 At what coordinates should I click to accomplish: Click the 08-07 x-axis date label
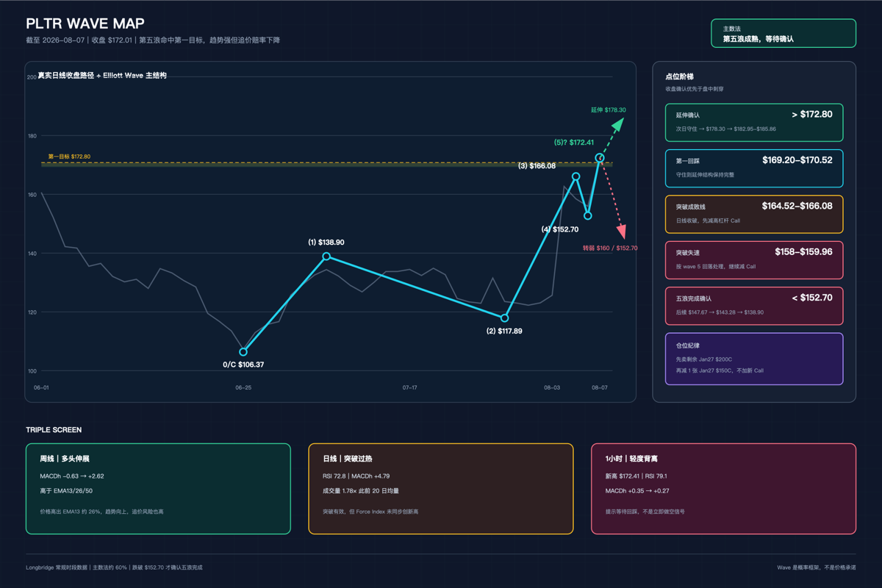600,387
